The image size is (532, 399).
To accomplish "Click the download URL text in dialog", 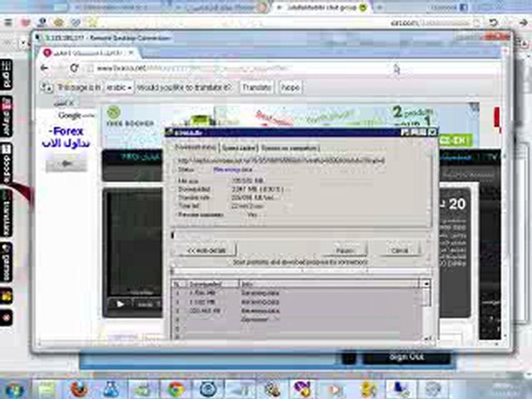I will [281, 160].
